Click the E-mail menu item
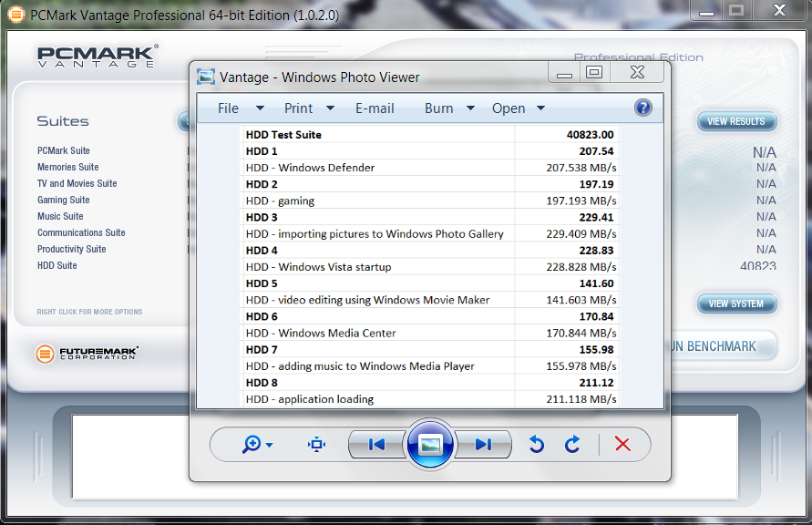This screenshot has width=812, height=525. (x=375, y=108)
